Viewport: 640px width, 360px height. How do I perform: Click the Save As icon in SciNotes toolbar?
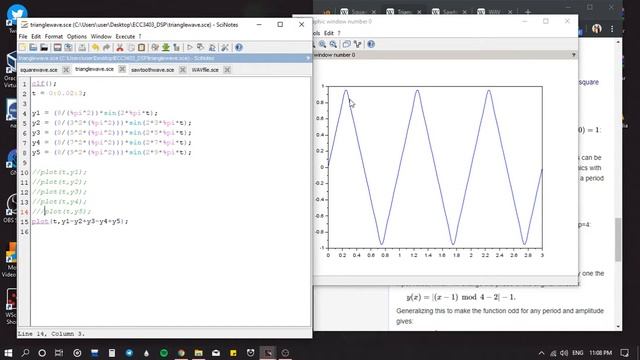(x=68, y=47)
